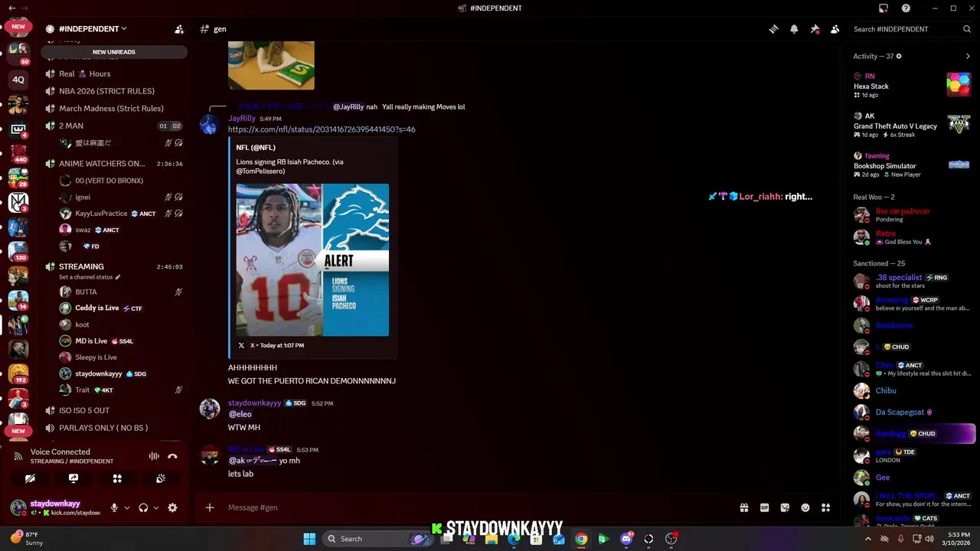980x551 pixels.
Task: Open the inbox icon in title bar
Action: click(x=884, y=8)
